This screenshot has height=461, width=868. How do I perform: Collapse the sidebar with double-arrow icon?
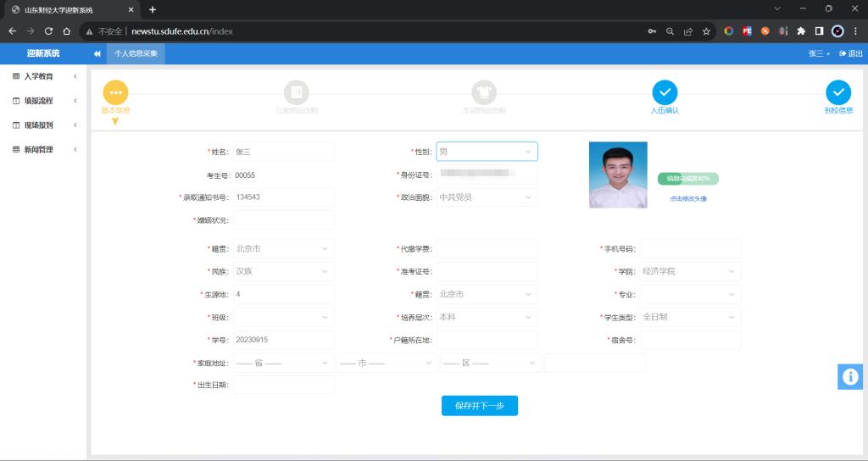coord(97,53)
